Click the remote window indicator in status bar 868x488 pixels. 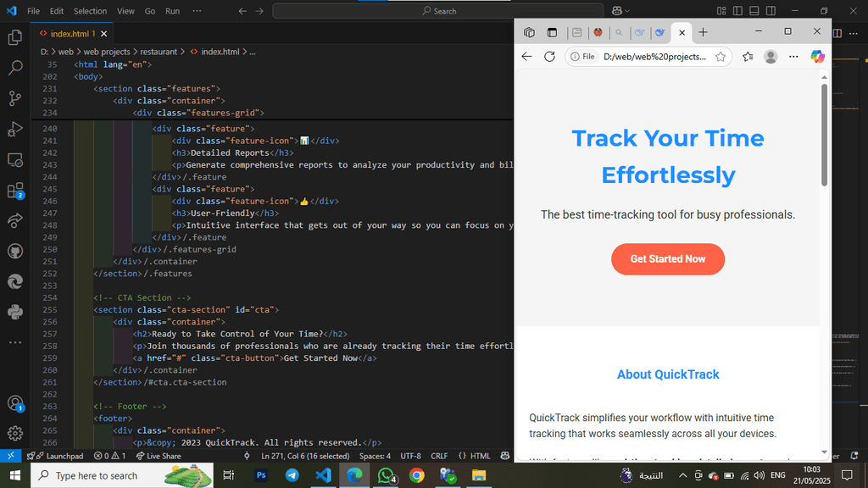coord(10,456)
